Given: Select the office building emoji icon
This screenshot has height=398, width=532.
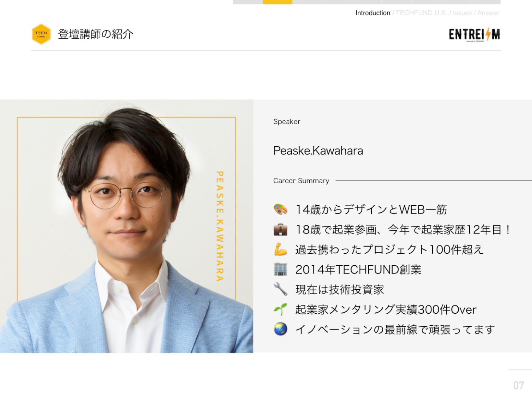Looking at the screenshot, I should pyautogui.click(x=280, y=270).
